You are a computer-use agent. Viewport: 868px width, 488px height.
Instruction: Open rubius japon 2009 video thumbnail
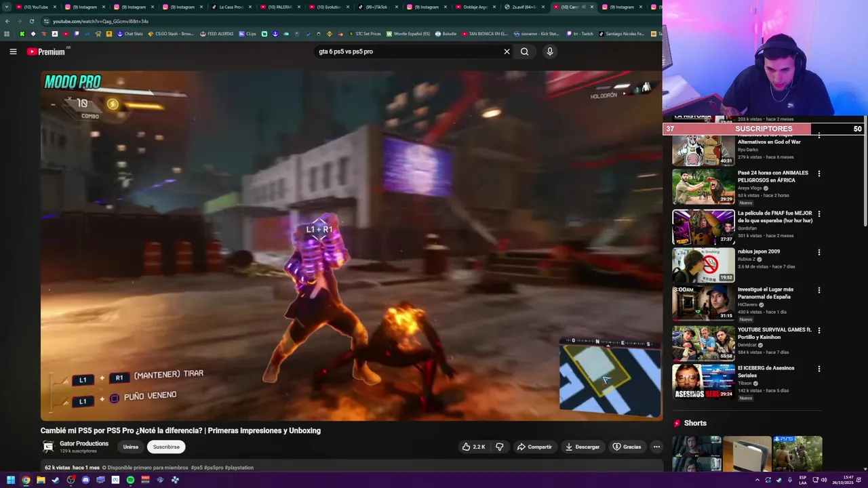click(703, 265)
